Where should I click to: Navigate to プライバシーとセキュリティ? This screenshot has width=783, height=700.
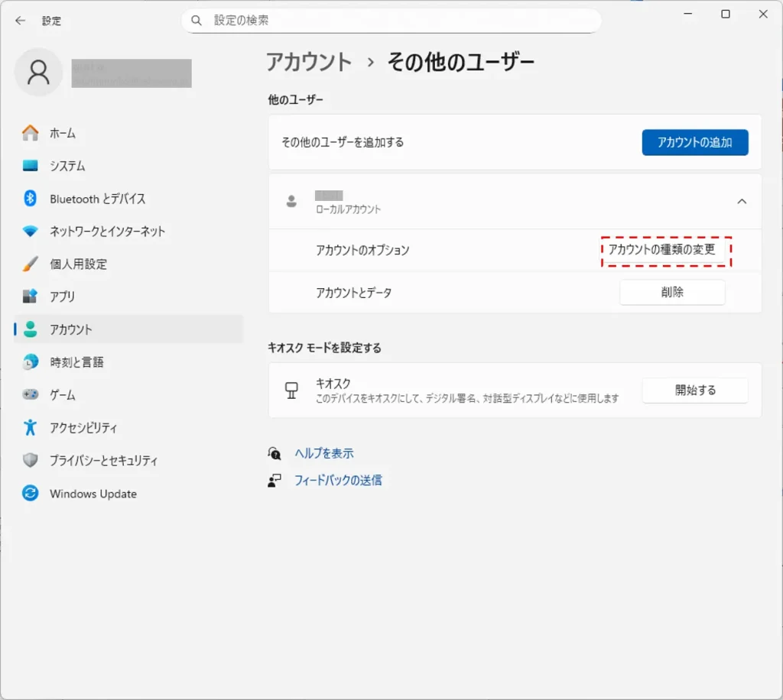103,461
